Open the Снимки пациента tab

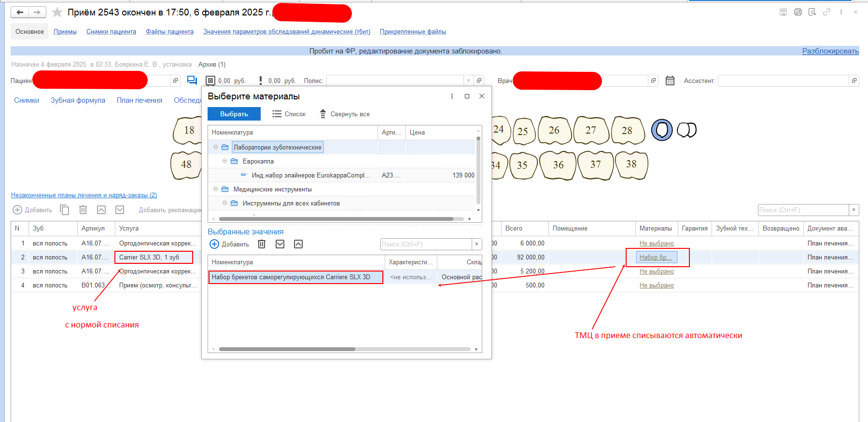pos(111,32)
